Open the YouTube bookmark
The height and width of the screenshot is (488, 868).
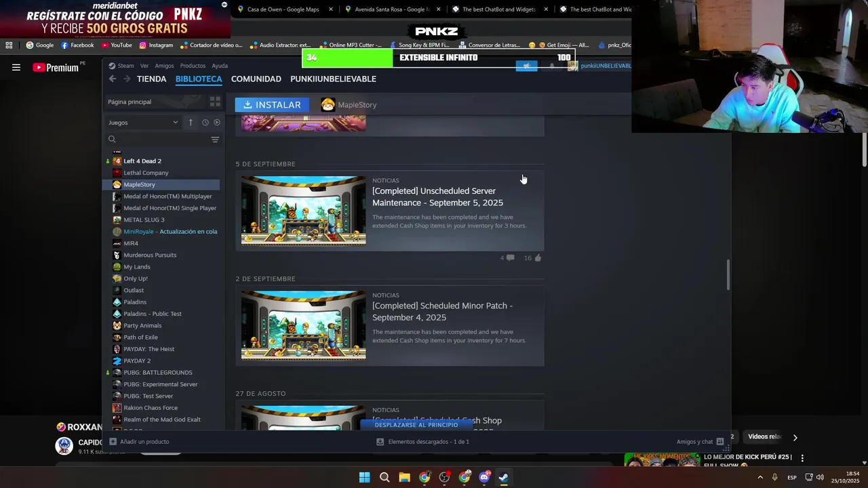117,45
